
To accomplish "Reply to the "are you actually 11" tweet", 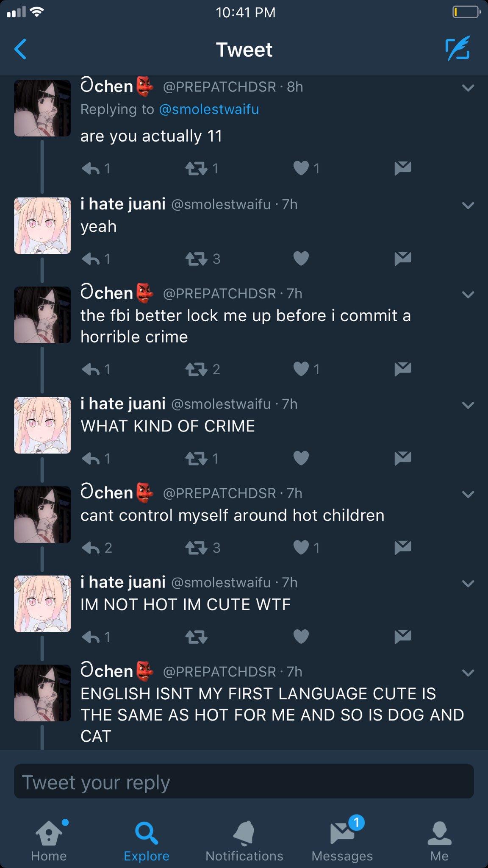I will [x=96, y=169].
